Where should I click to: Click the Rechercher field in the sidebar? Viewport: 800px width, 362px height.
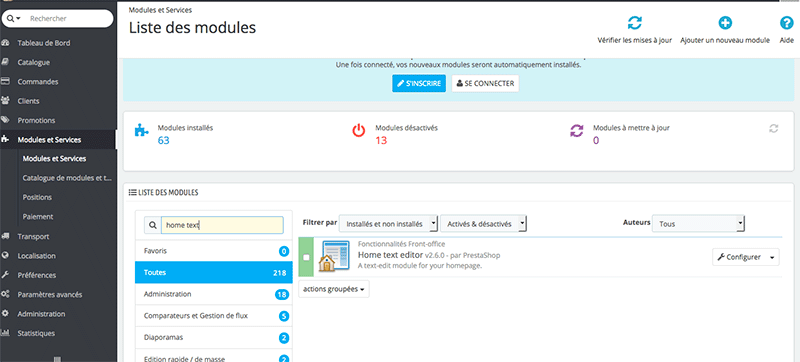click(69, 18)
